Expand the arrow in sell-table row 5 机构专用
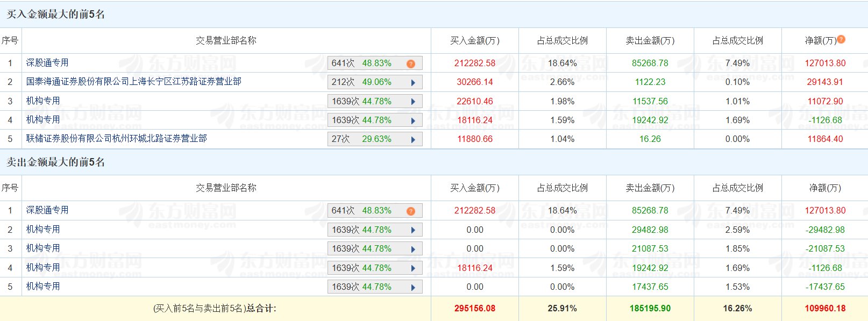868x321 pixels. click(x=413, y=287)
